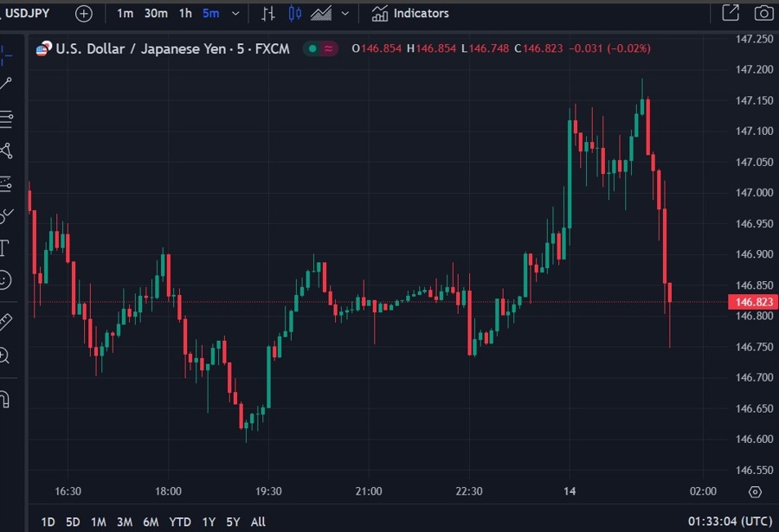Select the ruler measure tool

click(5, 322)
